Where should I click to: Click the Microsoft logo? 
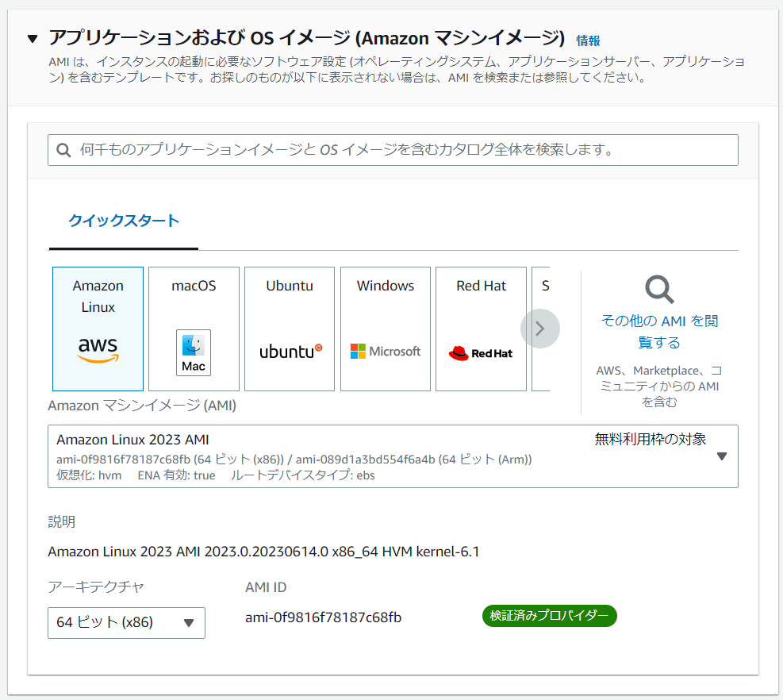[386, 352]
